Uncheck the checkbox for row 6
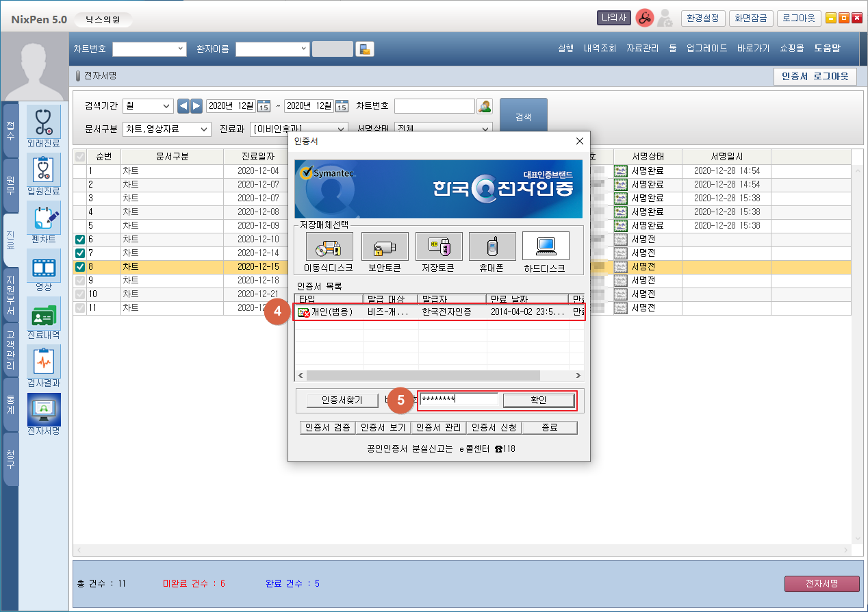This screenshot has width=868, height=612. point(80,240)
